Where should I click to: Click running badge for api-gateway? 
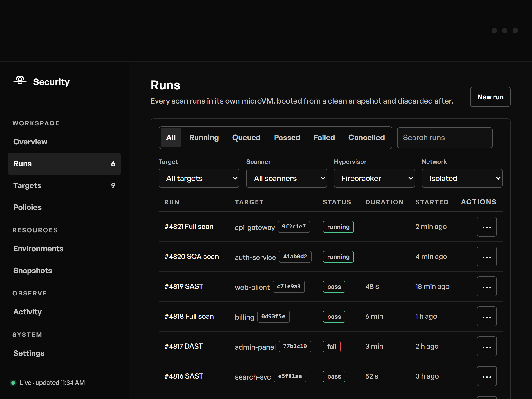[338, 227]
